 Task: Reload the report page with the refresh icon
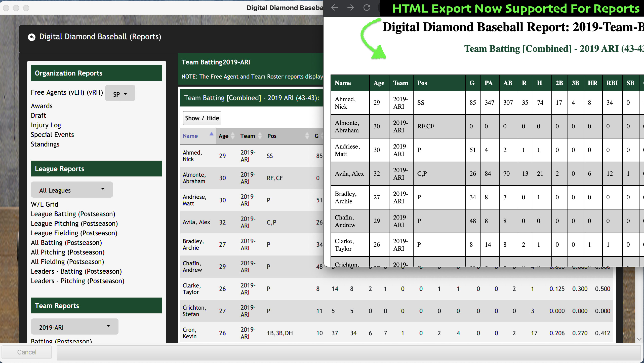[x=367, y=8]
